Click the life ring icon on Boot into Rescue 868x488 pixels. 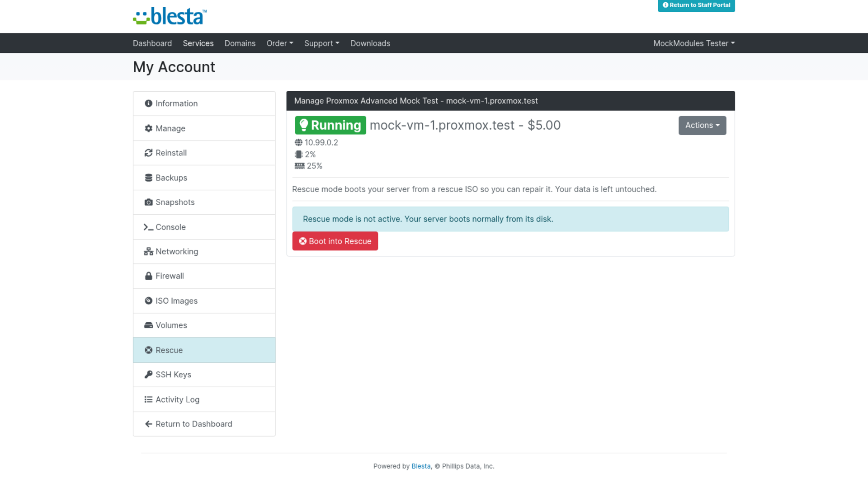point(303,241)
